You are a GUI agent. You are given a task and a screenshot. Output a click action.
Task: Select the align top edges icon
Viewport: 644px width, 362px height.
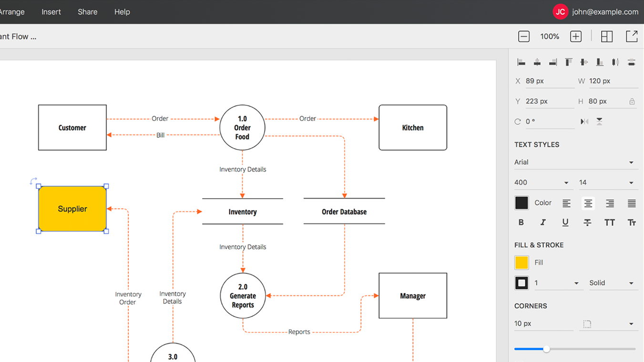coord(568,62)
